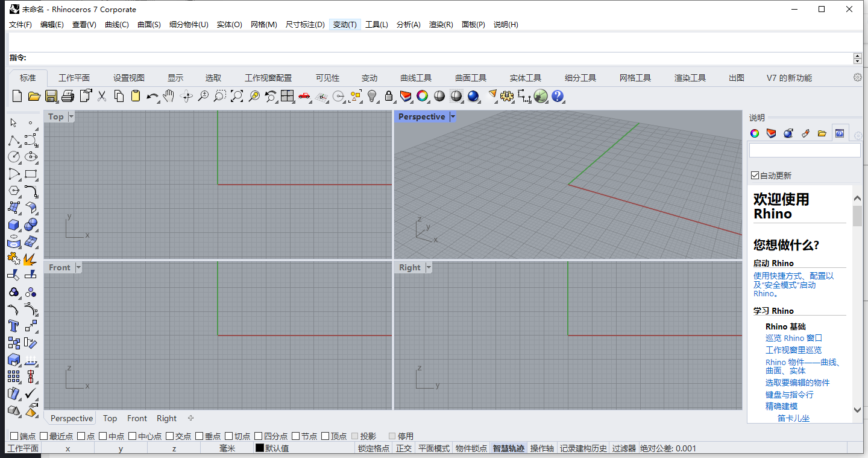Viewport: 868px width, 458px height.
Task: Select the Front viewport tab at bottom
Action: [x=137, y=418]
